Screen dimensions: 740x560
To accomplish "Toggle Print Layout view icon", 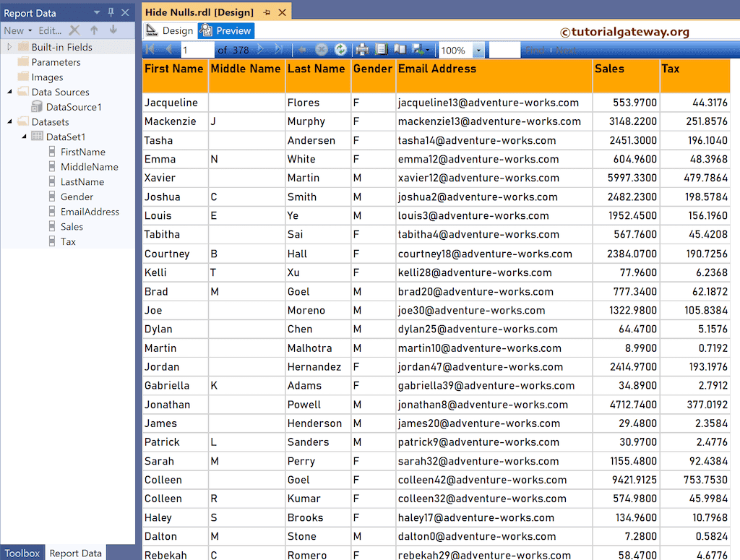I will [382, 50].
